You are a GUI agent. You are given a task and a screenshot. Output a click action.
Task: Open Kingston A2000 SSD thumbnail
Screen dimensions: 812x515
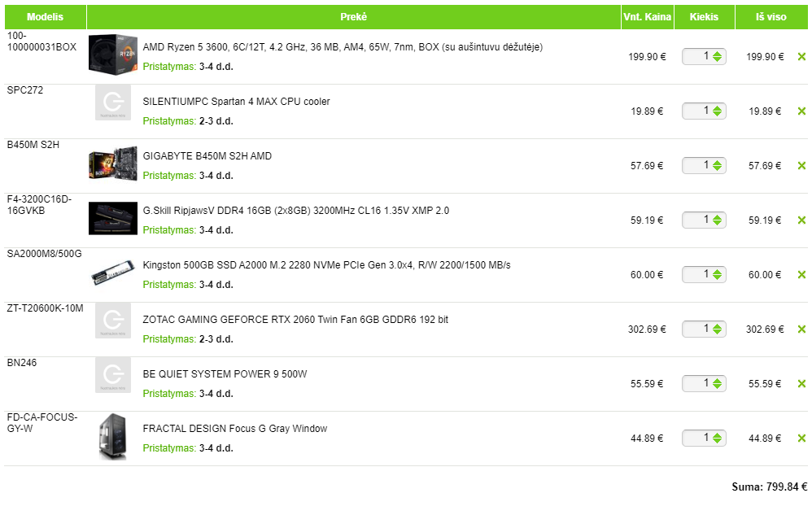pos(113,273)
